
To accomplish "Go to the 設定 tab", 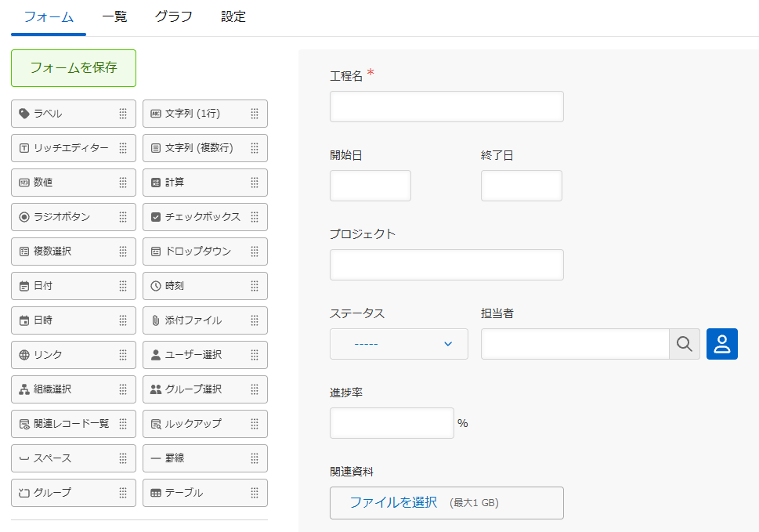I will pos(233,17).
